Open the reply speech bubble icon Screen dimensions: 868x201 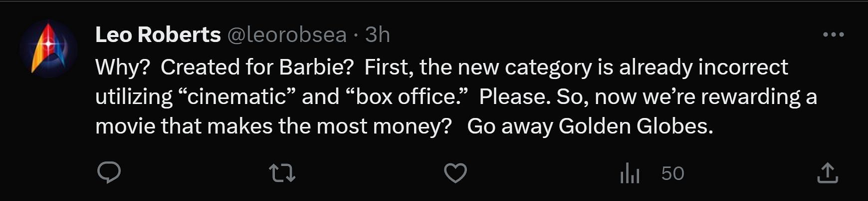(x=109, y=173)
